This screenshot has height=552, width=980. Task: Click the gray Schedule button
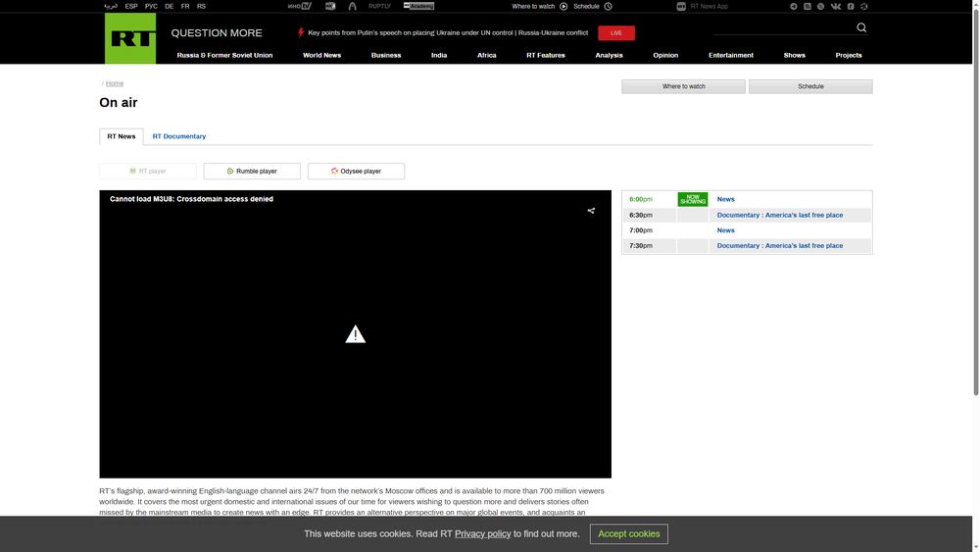click(x=810, y=86)
